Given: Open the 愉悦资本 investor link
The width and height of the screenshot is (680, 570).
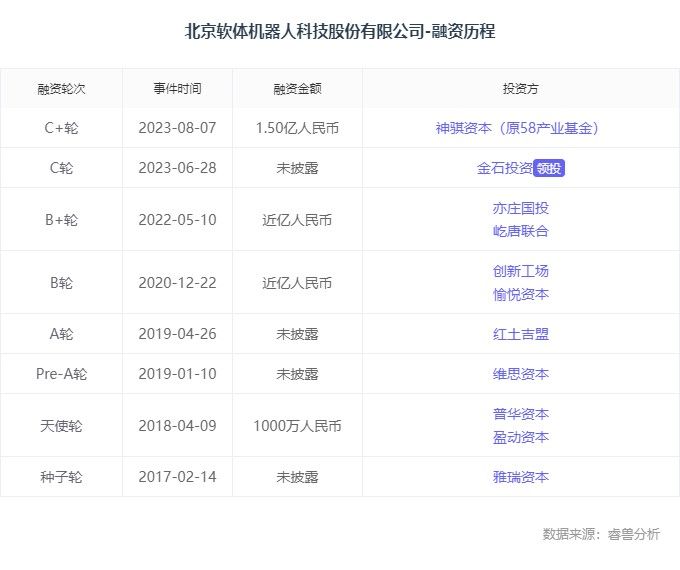Looking at the screenshot, I should coord(520,295).
